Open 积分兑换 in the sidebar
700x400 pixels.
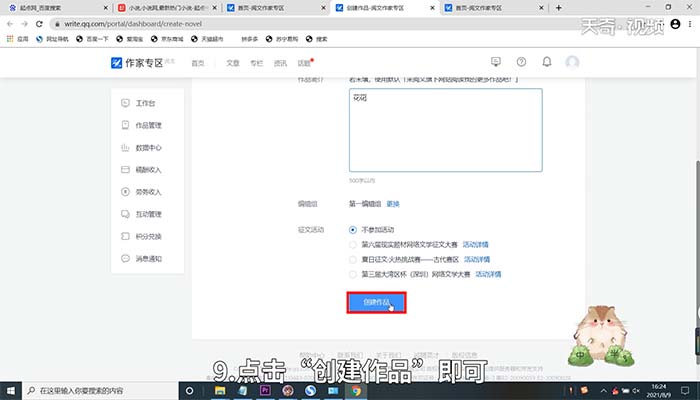click(142, 236)
